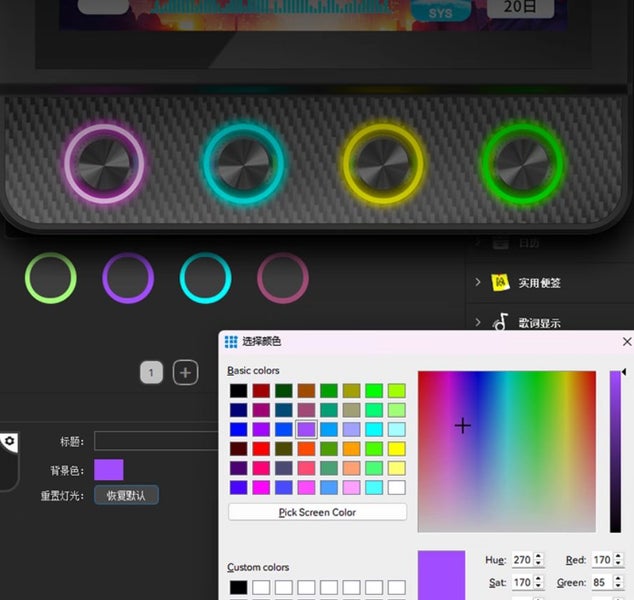This screenshot has height=600, width=634.
Task: Select the pink ring light preset
Action: tap(283, 278)
